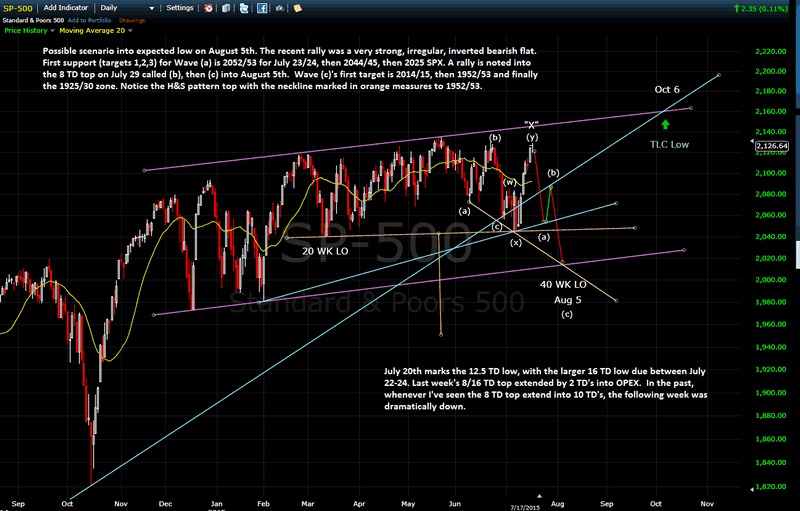
Task: Click the binoculars icon in toolbar
Action: coord(280,8)
